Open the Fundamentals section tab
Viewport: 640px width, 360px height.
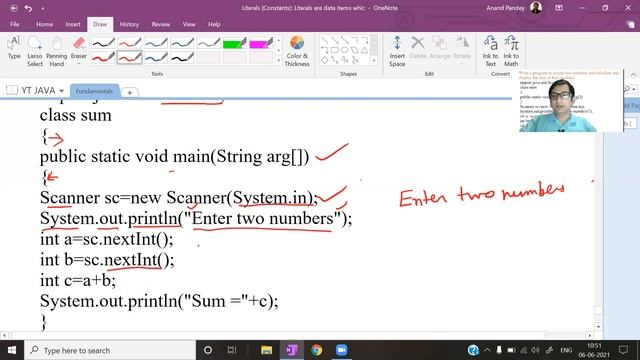tap(94, 91)
